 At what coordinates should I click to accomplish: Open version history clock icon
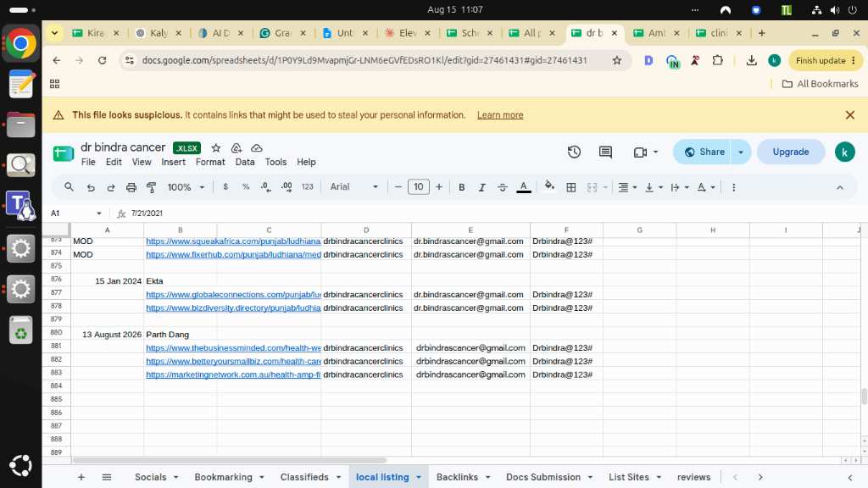(x=574, y=152)
